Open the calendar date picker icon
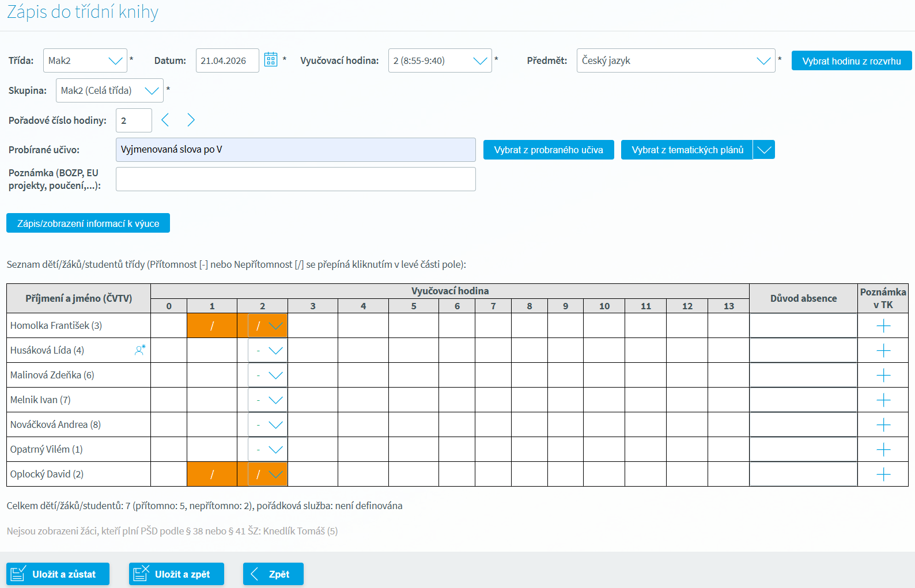 pyautogui.click(x=271, y=60)
